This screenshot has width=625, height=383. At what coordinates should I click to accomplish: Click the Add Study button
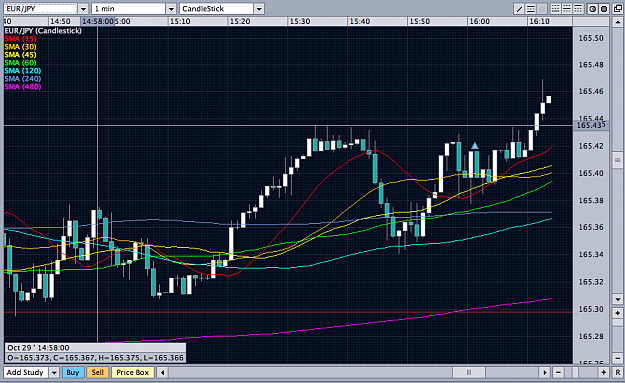(26, 372)
